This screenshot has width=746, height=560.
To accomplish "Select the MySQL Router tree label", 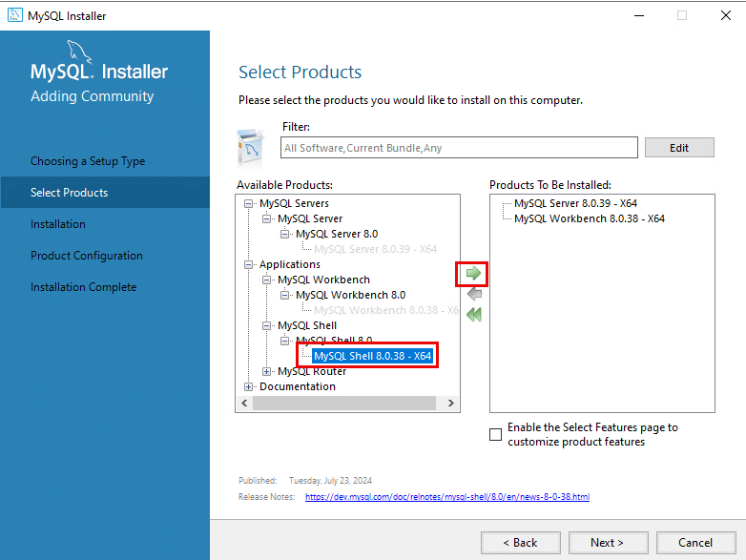I will [x=312, y=372].
